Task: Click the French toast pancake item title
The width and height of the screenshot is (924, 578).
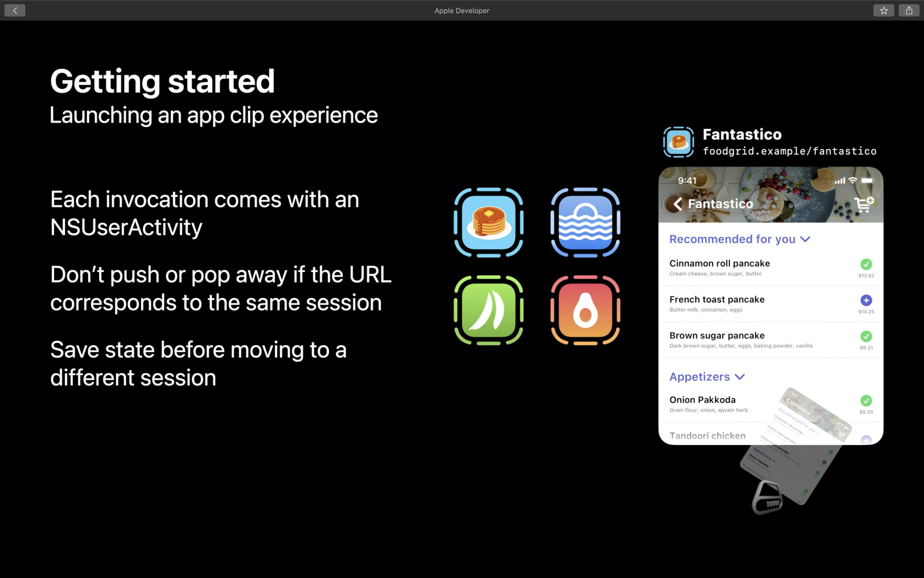Action: click(717, 299)
